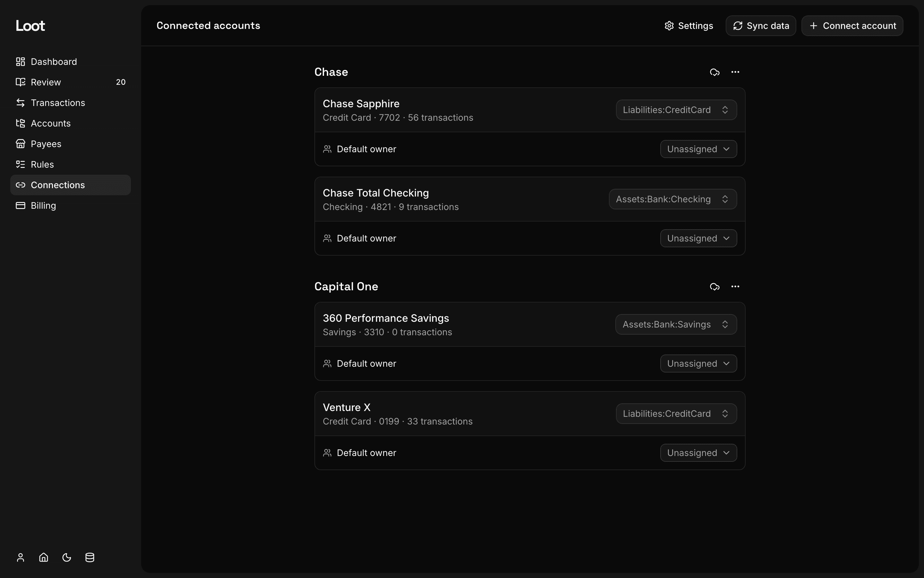Click "Savings · 3310 · 0 transactions" text
924x578 pixels.
tap(387, 332)
